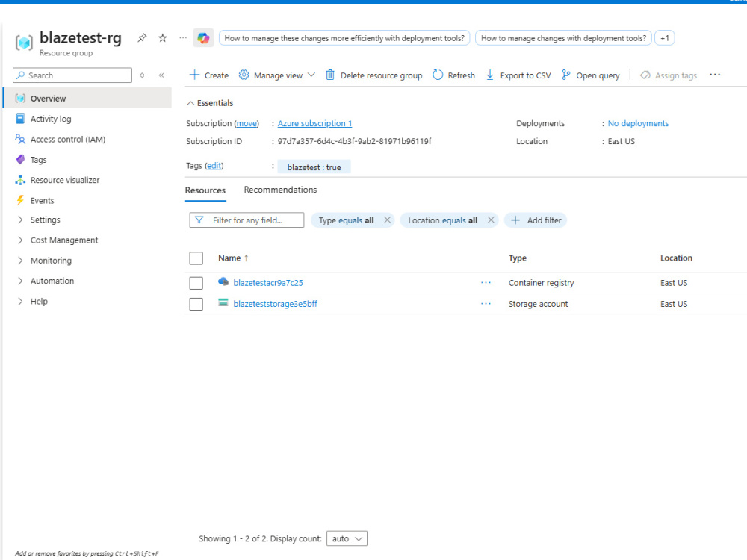Sort by the Type column header
The image size is (747, 560).
click(x=518, y=258)
